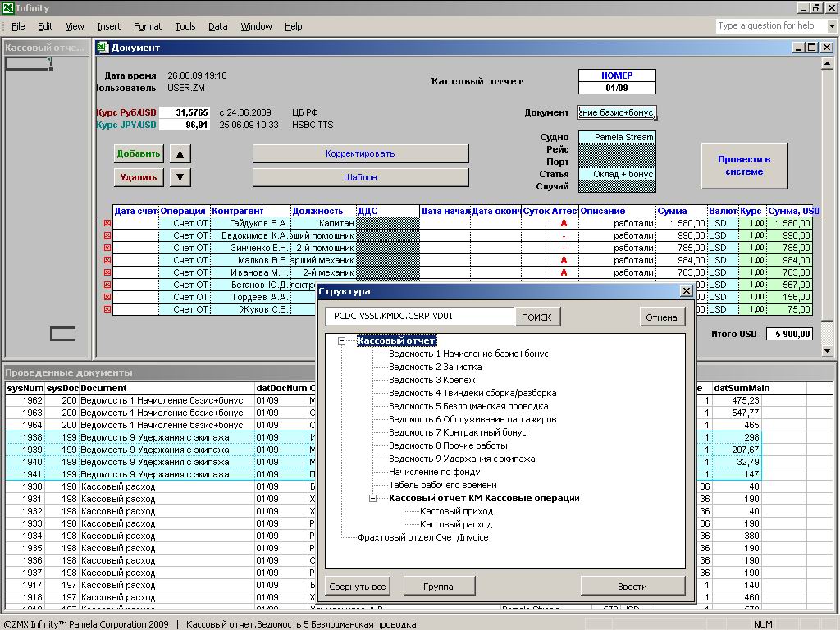
Task: Click red delete icon in Беганов Ю.Д. row
Action: point(107,285)
